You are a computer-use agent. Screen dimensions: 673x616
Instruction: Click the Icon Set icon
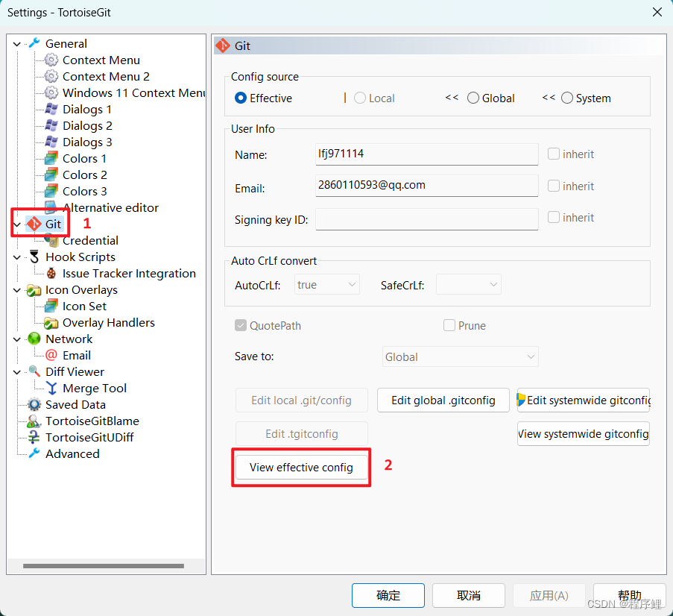click(x=51, y=306)
